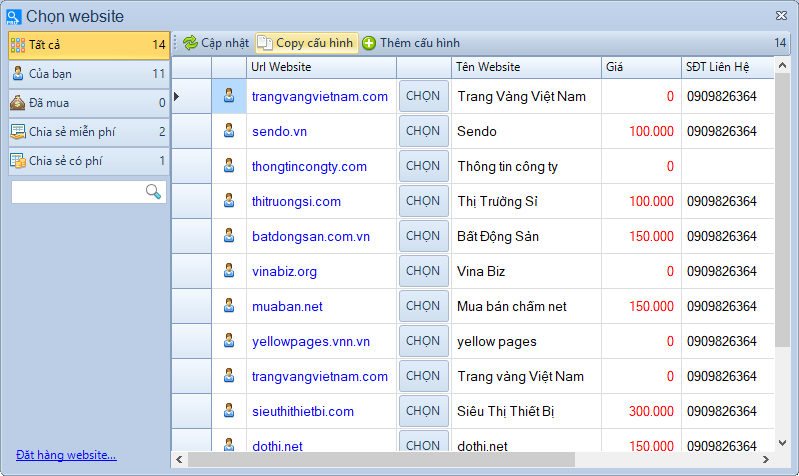Select the Tất cả category tab
The image size is (799, 476).
[89, 45]
